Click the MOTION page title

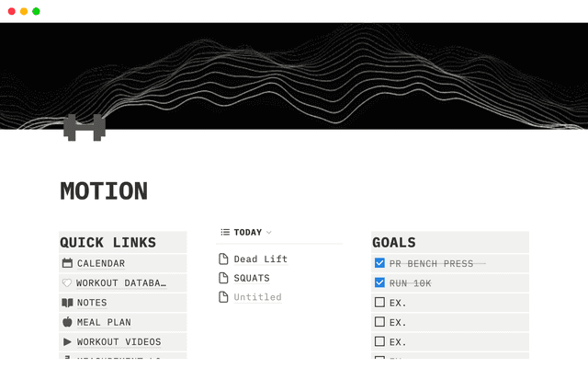tap(104, 191)
